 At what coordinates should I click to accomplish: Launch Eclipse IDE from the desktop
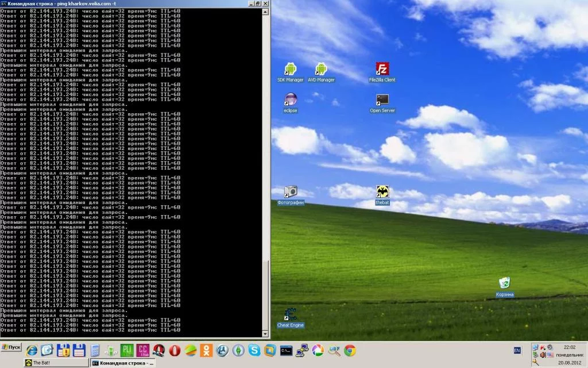point(290,101)
